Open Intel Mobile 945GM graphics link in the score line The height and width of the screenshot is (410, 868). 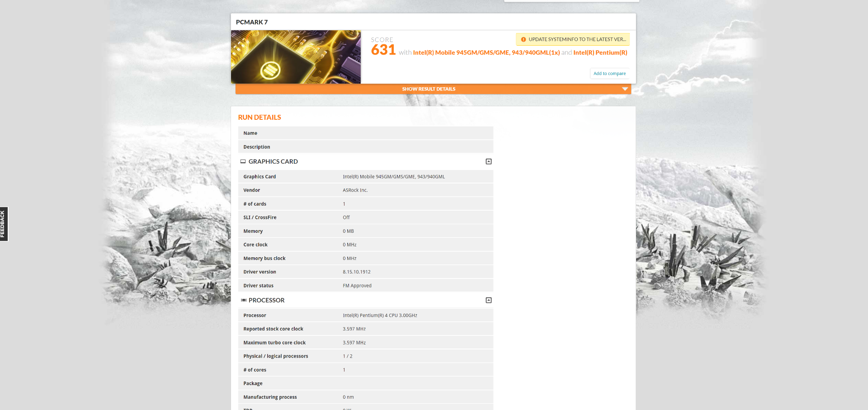[486, 52]
